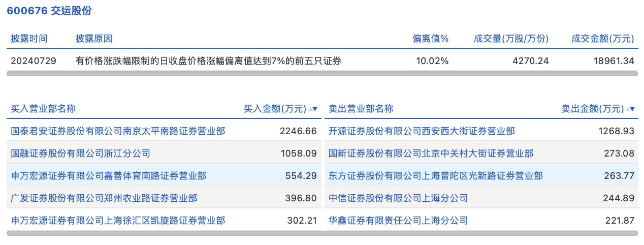Screen dimensions: 644x245
Task: Select 东方证券上海普陀区光新路营业部 seller
Action: tap(435, 176)
